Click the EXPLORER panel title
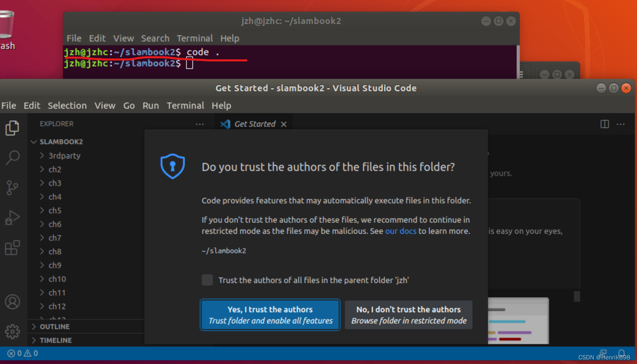 click(x=56, y=124)
